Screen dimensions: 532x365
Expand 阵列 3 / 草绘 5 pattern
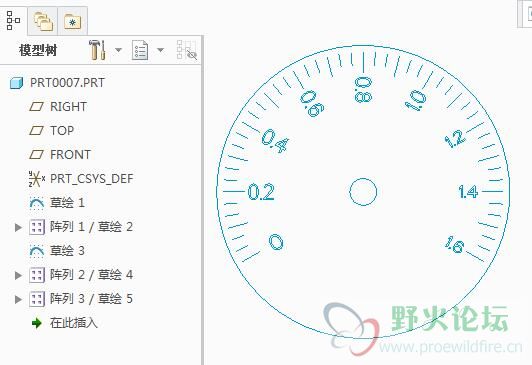18,299
